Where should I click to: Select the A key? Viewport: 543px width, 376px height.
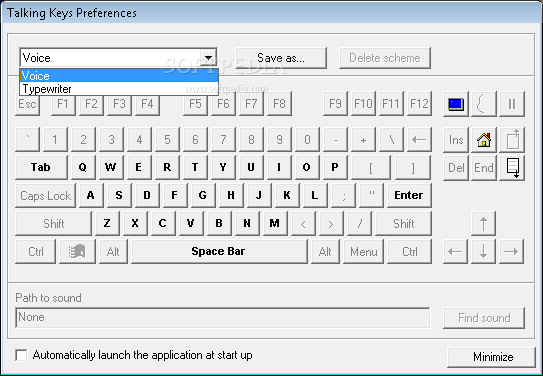[x=91, y=196]
